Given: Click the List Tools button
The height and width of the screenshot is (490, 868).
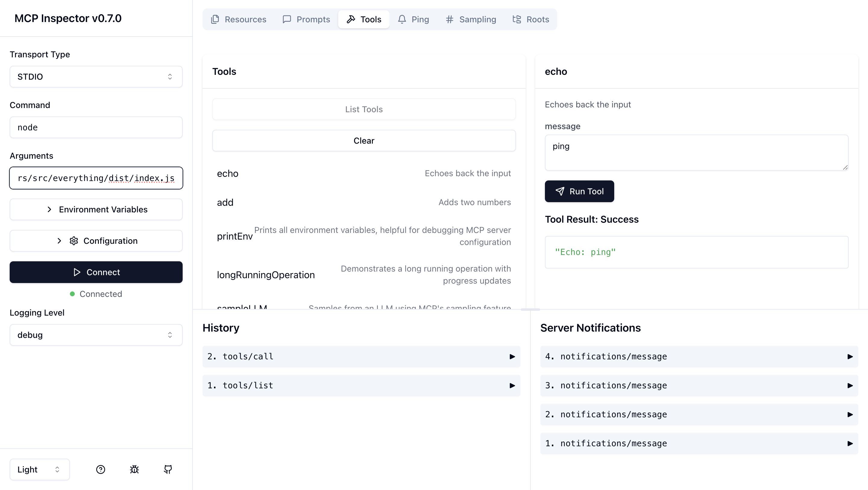Looking at the screenshot, I should [363, 109].
